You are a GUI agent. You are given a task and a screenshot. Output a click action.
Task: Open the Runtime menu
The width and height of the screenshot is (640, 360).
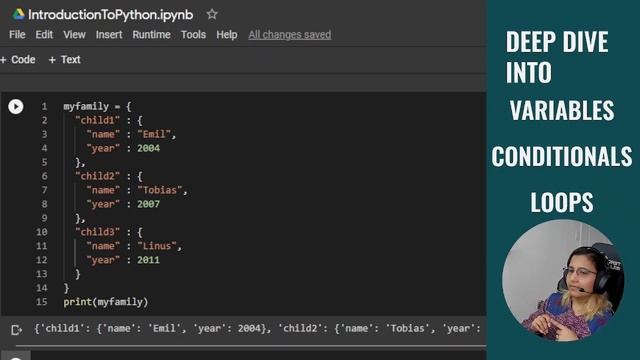151,35
